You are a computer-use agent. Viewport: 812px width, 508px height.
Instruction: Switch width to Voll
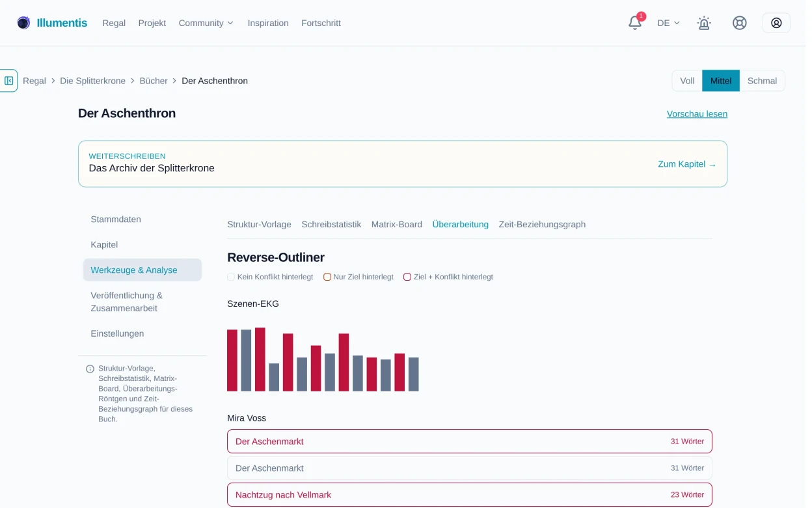coord(687,81)
